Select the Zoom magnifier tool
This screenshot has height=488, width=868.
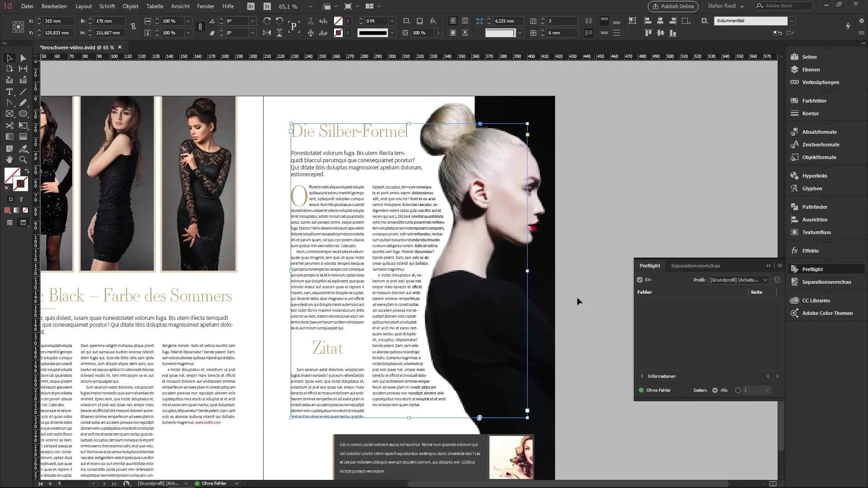pos(23,160)
